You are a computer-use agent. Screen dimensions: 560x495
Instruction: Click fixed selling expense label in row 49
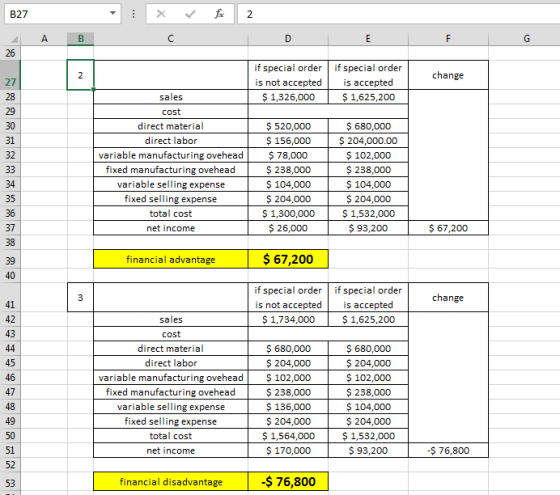(x=171, y=421)
